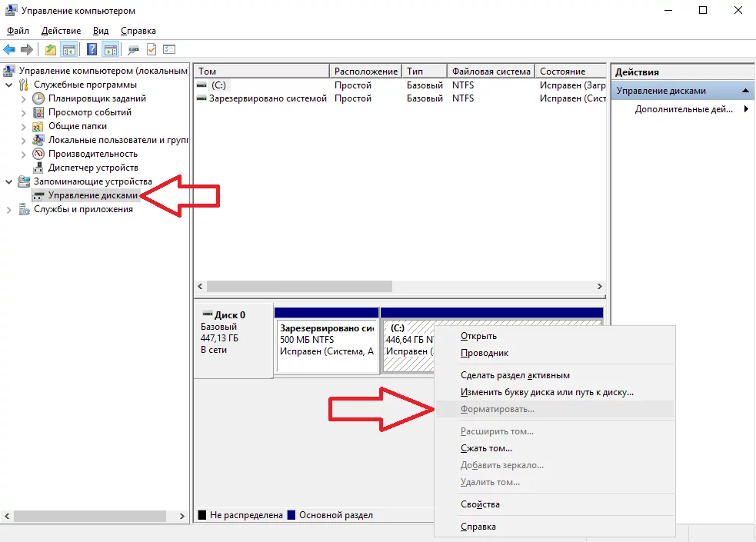This screenshot has width=756, height=542.
Task: Click the Rescan disks toolbar icon
Action: click(133, 49)
